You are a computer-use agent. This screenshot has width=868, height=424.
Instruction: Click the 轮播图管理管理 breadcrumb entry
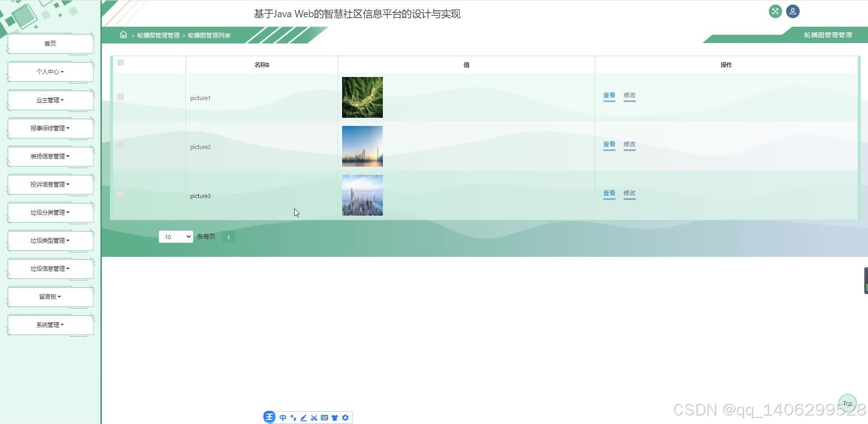point(157,35)
